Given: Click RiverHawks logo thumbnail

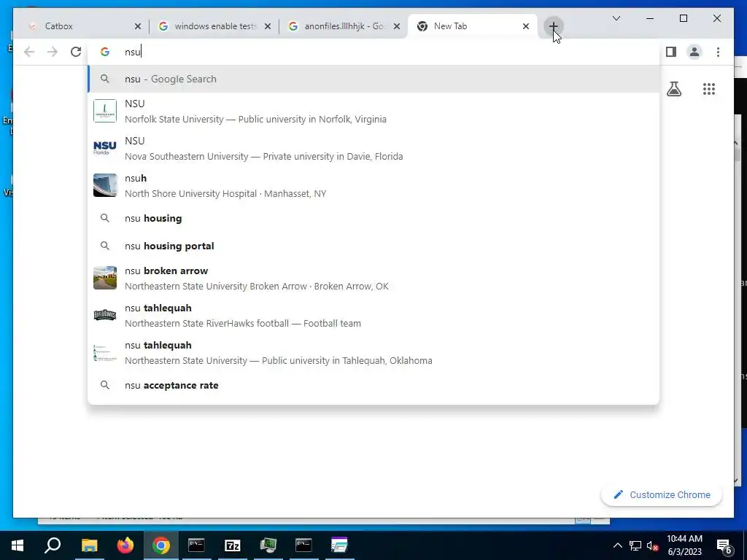Looking at the screenshot, I should coord(105,315).
